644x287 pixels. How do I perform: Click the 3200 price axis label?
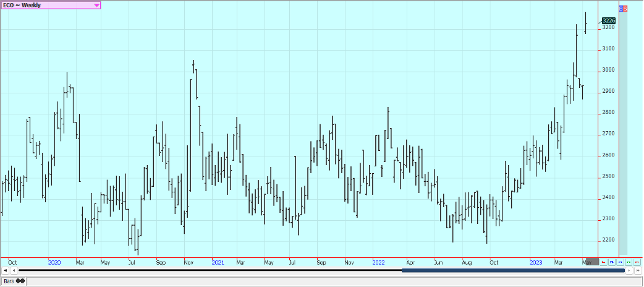tap(608, 28)
